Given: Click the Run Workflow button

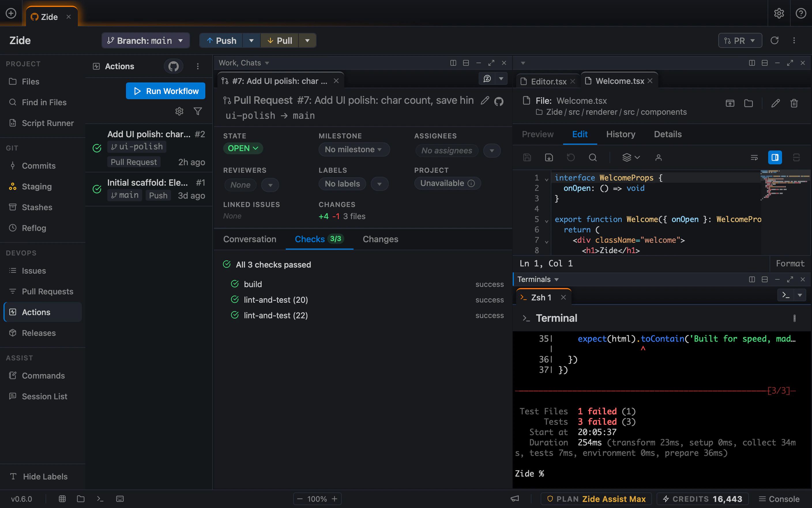Looking at the screenshot, I should [166, 91].
